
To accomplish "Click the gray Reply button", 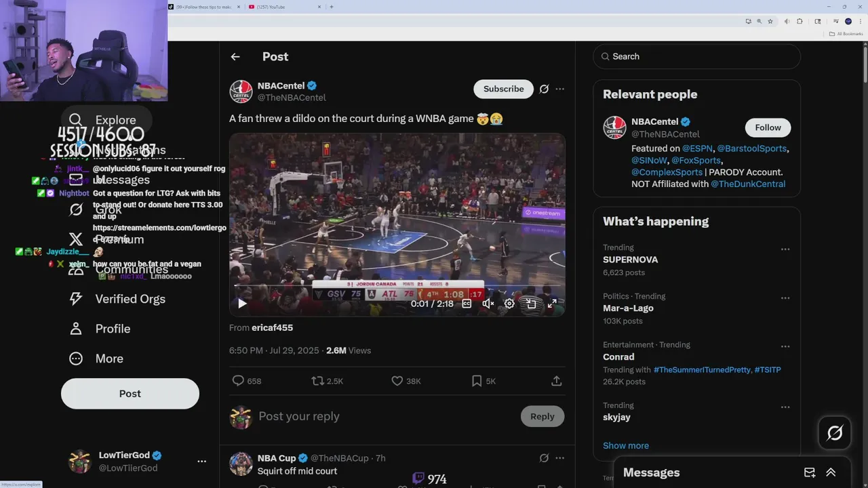I will point(542,416).
